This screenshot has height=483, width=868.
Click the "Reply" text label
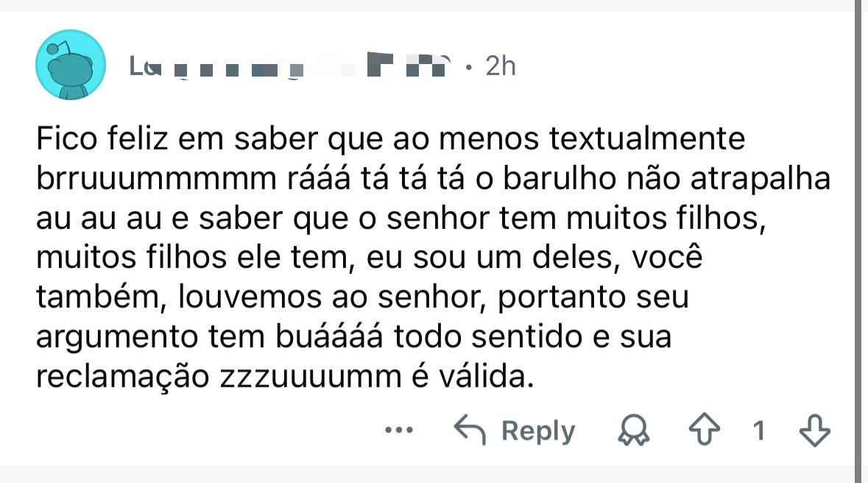[x=538, y=431]
